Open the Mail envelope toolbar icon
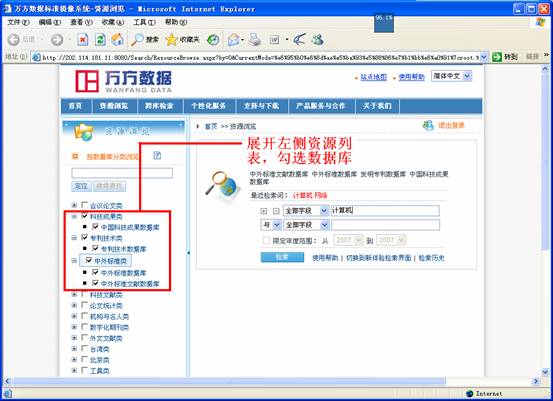Screen dimensions: 553x401 [x=233, y=40]
